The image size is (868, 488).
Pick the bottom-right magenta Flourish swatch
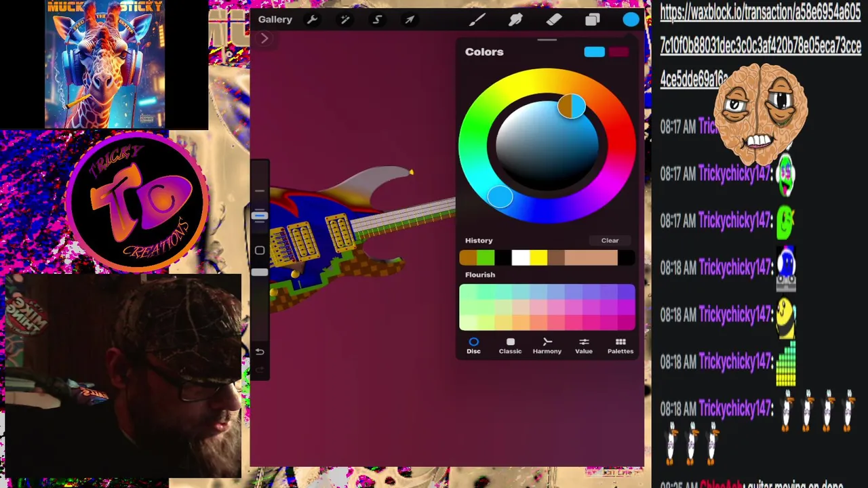point(627,323)
